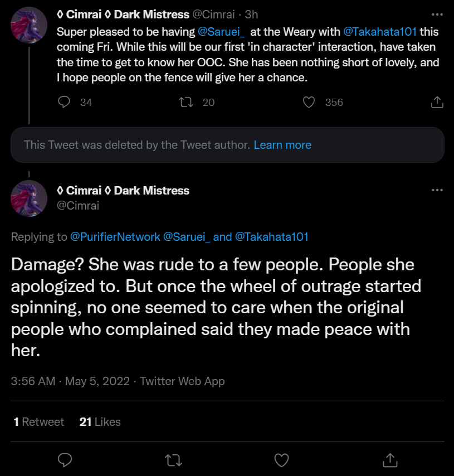This screenshot has height=476, width=454.
Task: Like the main tweet using bottom heart icon
Action: [282, 460]
